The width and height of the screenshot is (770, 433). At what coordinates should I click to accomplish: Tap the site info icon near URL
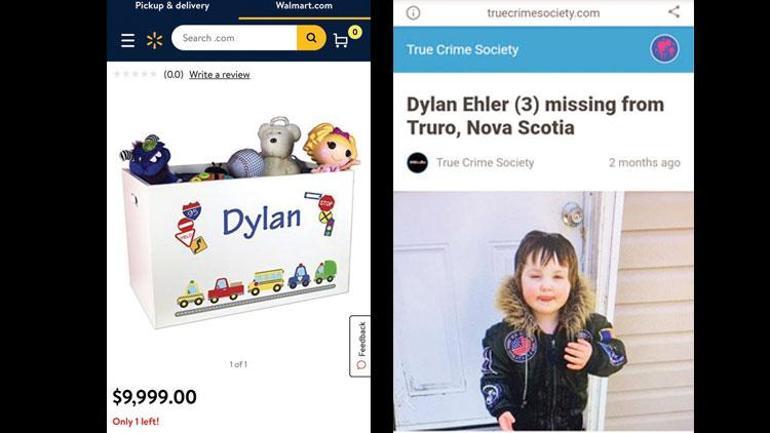click(413, 13)
